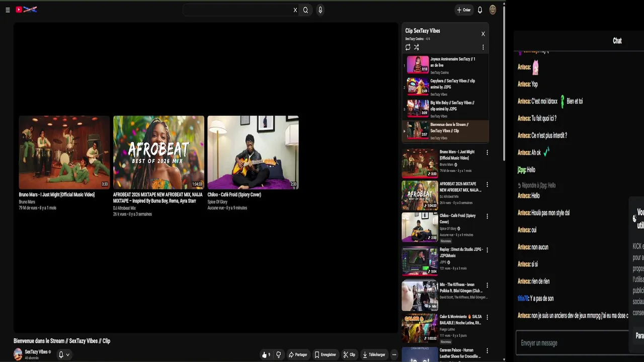Open SexTazy Vibes channel name link
Screen dimensions: 644x362
[x=36, y=352]
